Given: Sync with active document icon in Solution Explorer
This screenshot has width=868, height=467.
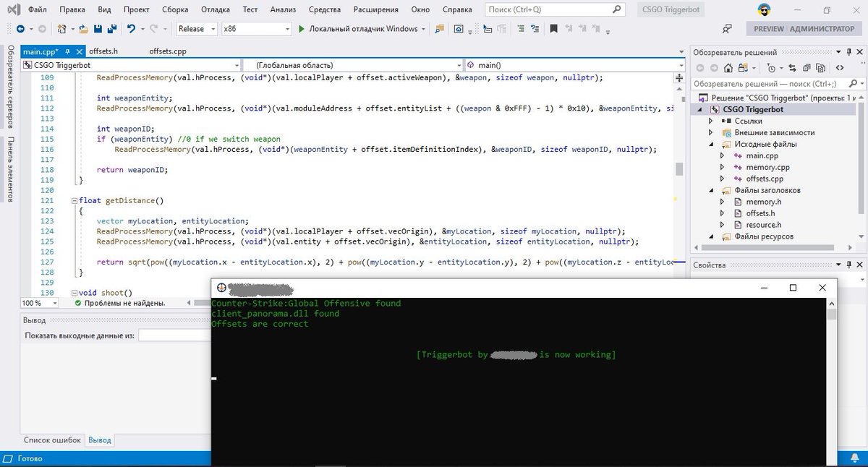Looking at the screenshot, I should [x=793, y=68].
